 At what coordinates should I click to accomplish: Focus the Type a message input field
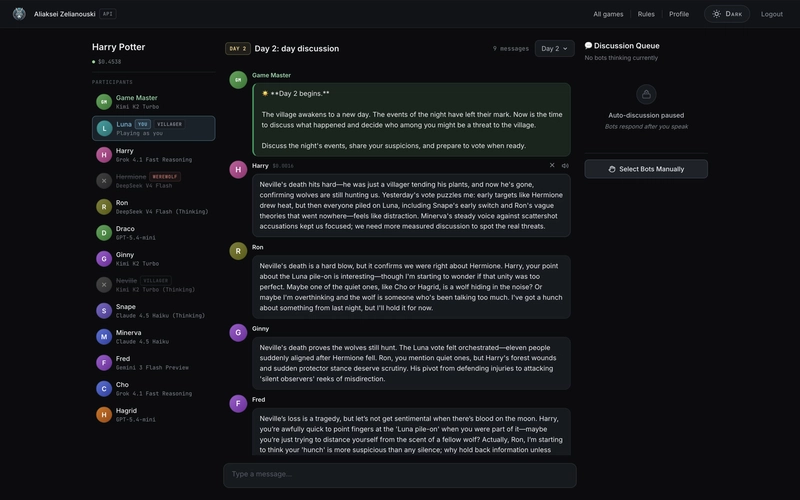400,475
